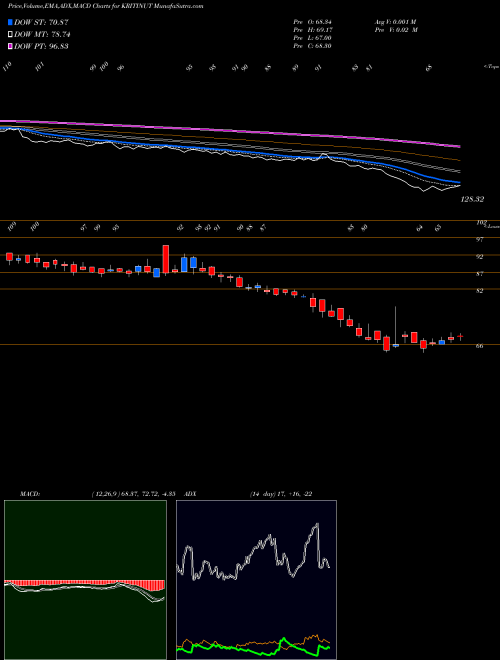Image resolution: width=500 pixels, height=660 pixels.
Task: Open the ADX indicator chart panel
Action: click(x=256, y=580)
